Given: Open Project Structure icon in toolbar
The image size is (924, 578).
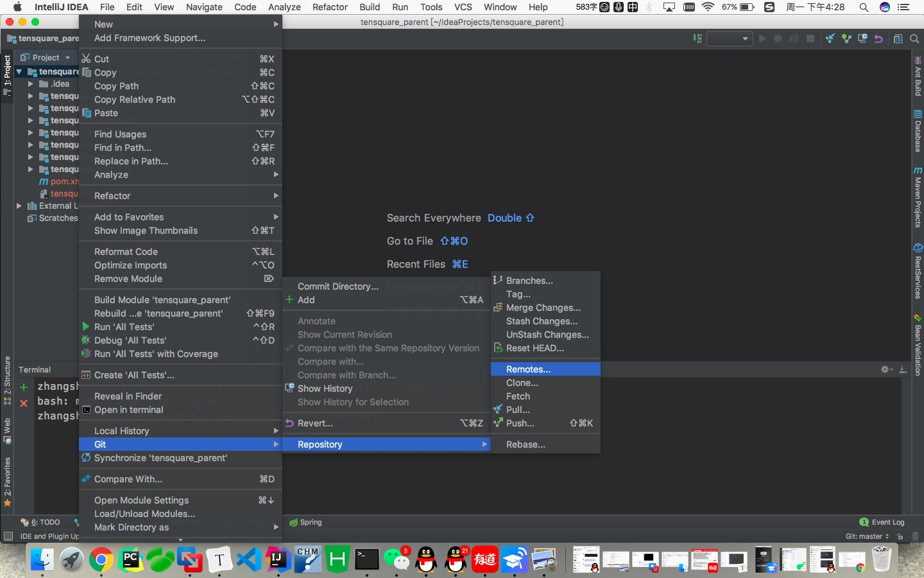Looking at the screenshot, I should pyautogui.click(x=898, y=39).
